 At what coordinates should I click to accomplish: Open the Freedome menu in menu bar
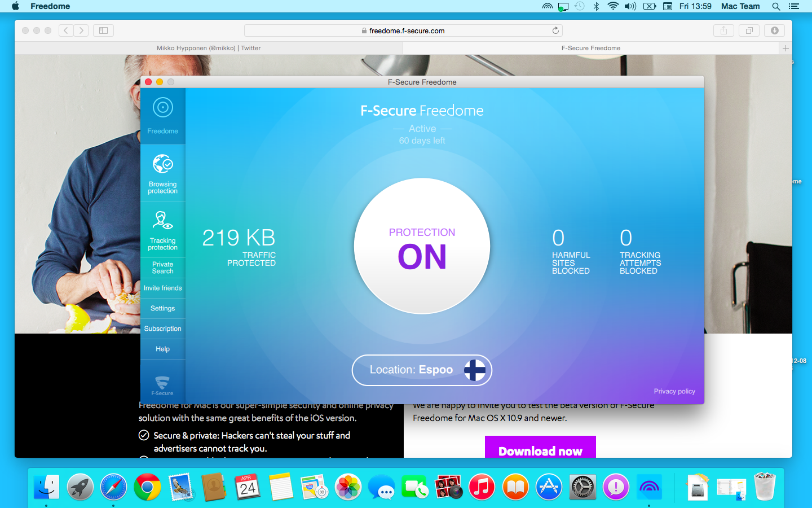(x=50, y=6)
